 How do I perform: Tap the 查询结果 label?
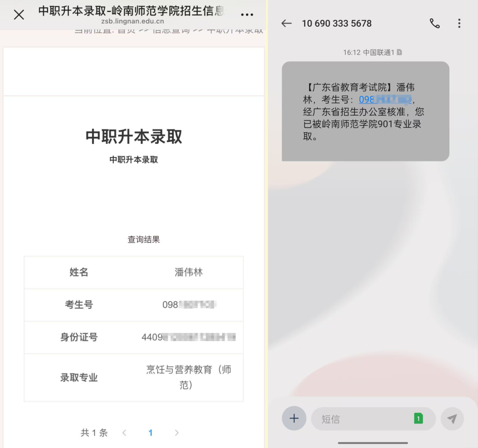click(143, 239)
